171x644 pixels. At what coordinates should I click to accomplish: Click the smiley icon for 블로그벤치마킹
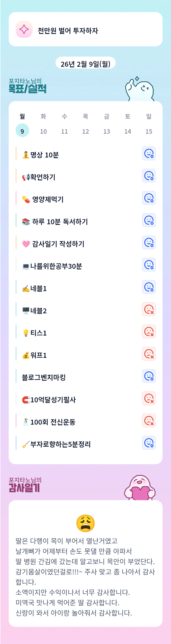(149, 376)
